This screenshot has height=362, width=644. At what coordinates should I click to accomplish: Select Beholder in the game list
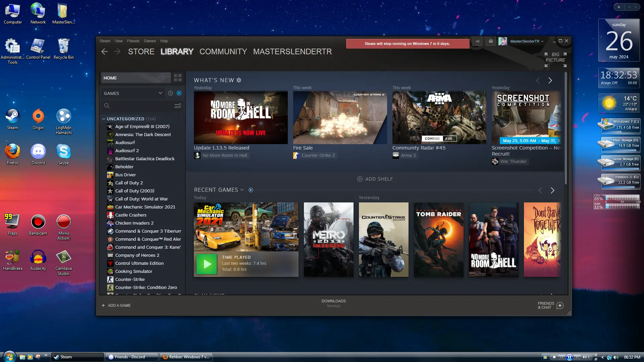tap(144, 167)
